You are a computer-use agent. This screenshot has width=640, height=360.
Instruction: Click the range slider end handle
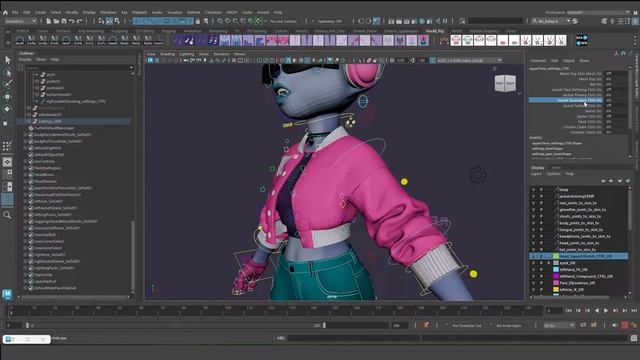coord(324,325)
